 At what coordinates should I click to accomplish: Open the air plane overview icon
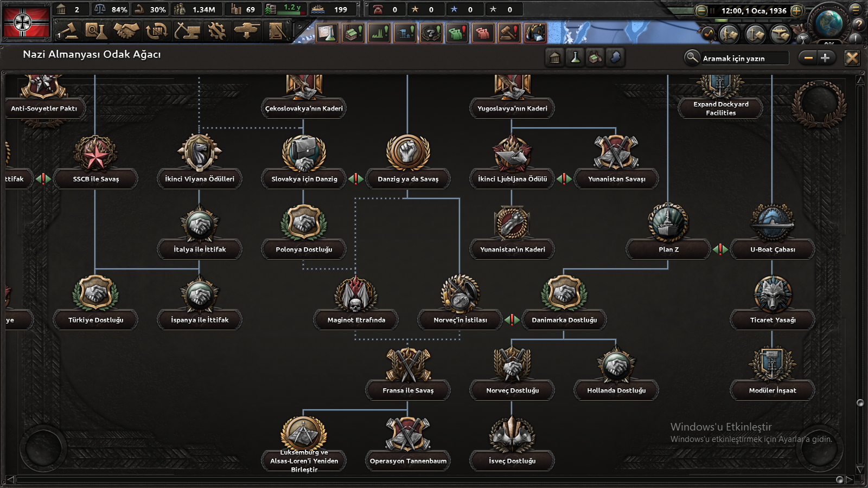pyautogui.click(x=780, y=34)
